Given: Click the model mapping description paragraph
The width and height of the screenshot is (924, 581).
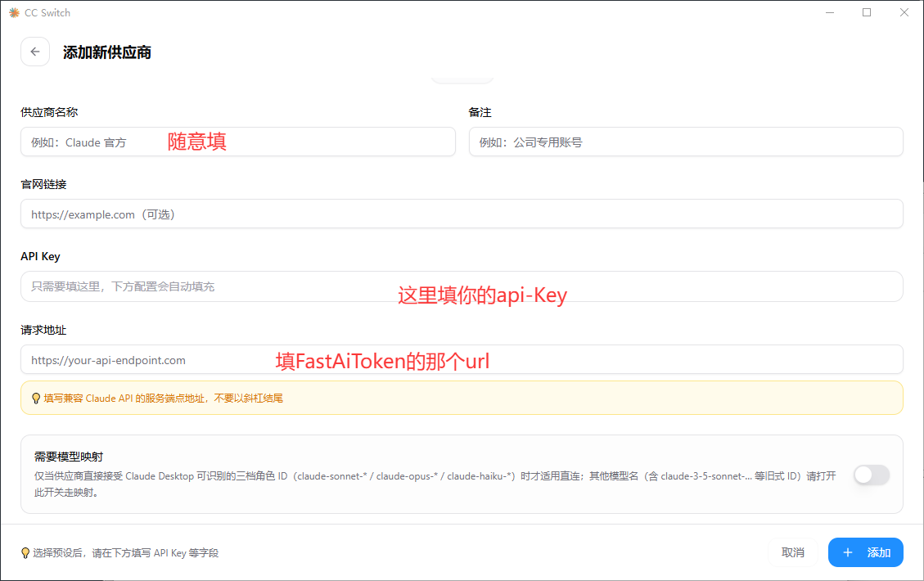Looking at the screenshot, I should pos(435,484).
